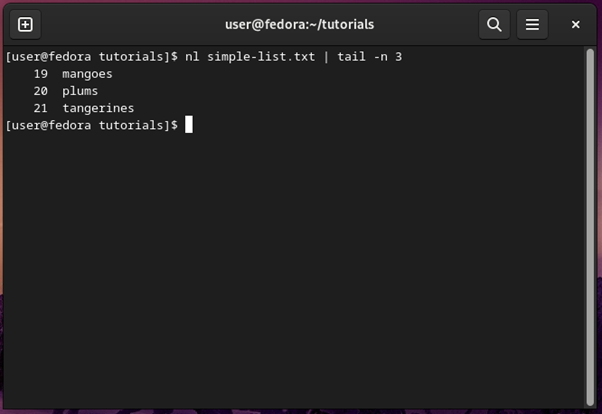Click the "tail" word in the command

(x=351, y=57)
